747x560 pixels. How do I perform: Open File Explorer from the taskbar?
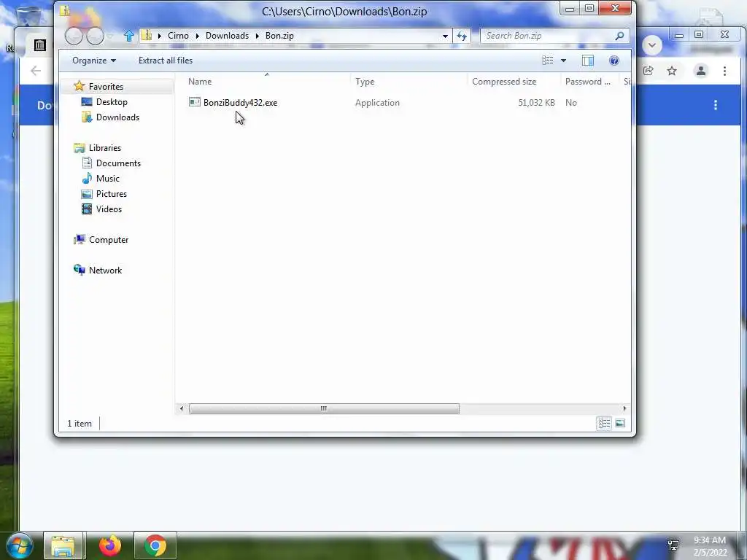click(x=63, y=545)
